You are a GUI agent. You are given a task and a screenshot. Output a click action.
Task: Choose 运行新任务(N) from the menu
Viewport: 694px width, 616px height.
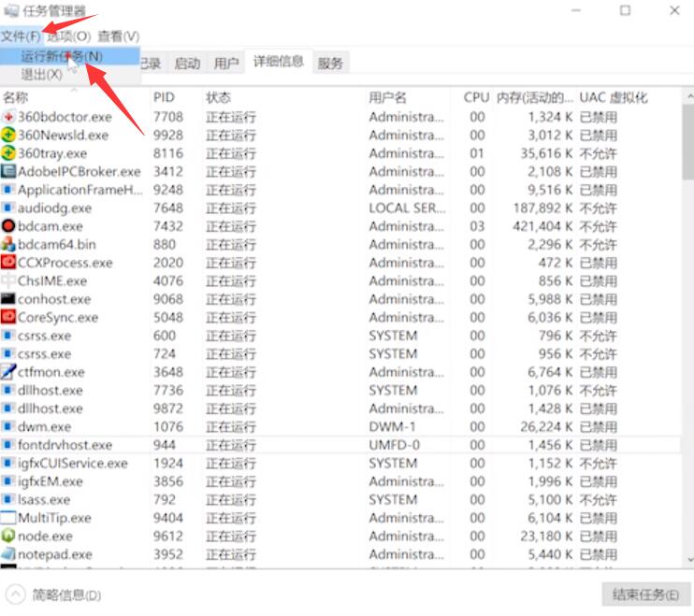(70, 56)
